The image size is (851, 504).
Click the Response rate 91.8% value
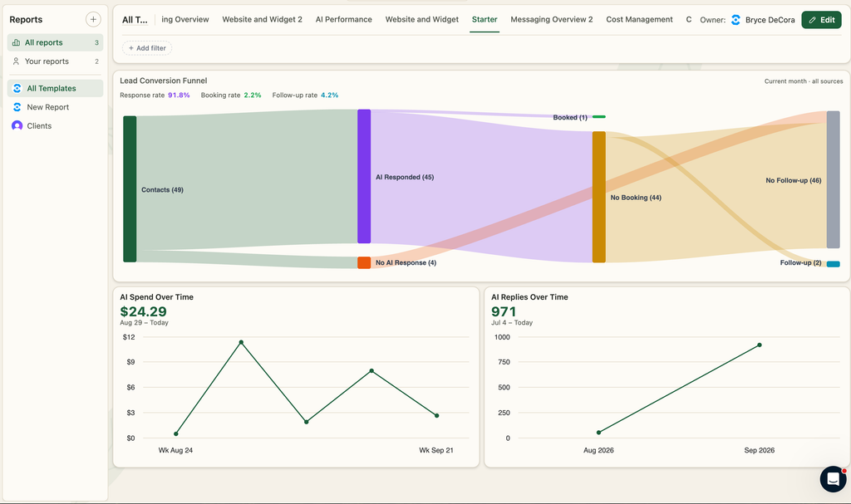179,95
